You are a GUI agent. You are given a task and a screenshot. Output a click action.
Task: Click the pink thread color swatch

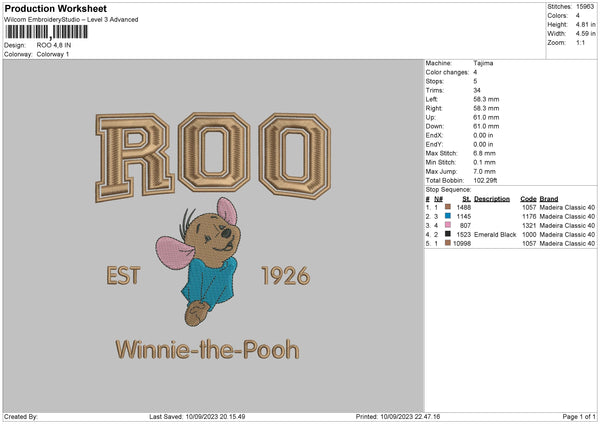(448, 224)
